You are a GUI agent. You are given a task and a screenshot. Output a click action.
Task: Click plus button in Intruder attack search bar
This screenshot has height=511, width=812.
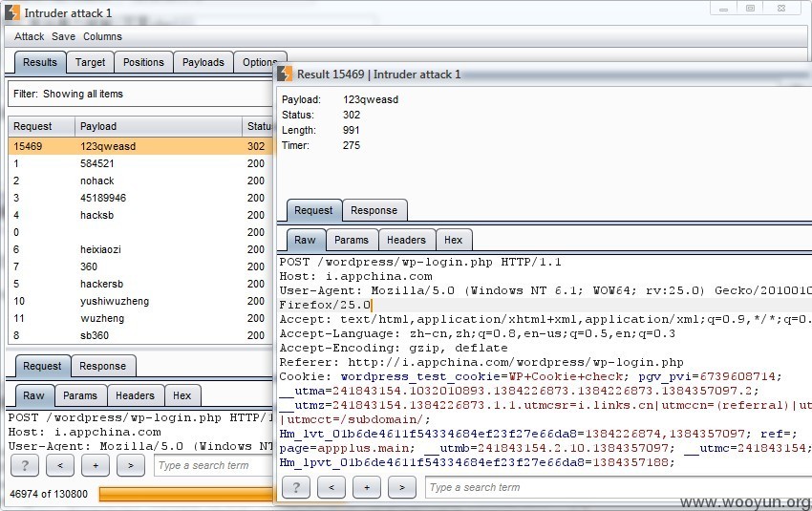[x=96, y=465]
